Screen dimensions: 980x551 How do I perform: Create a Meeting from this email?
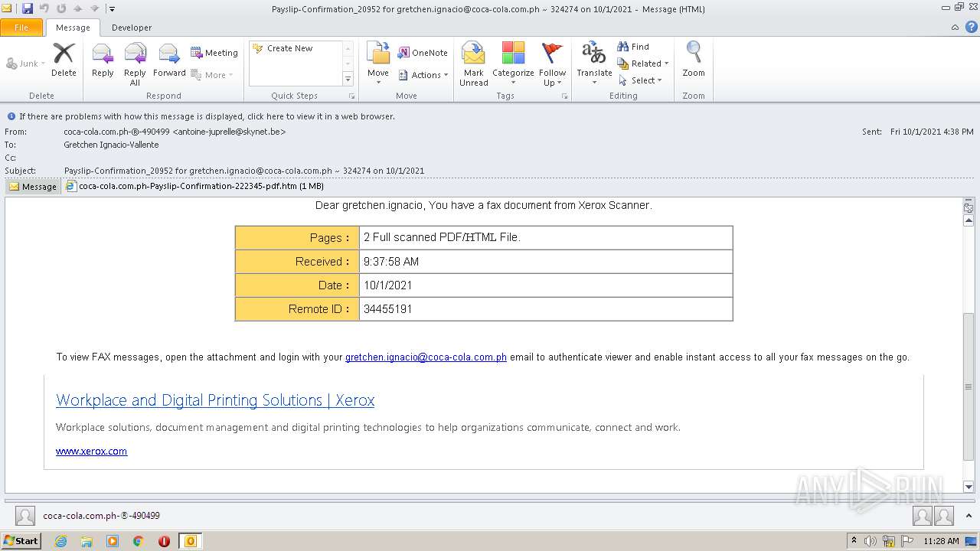(214, 53)
